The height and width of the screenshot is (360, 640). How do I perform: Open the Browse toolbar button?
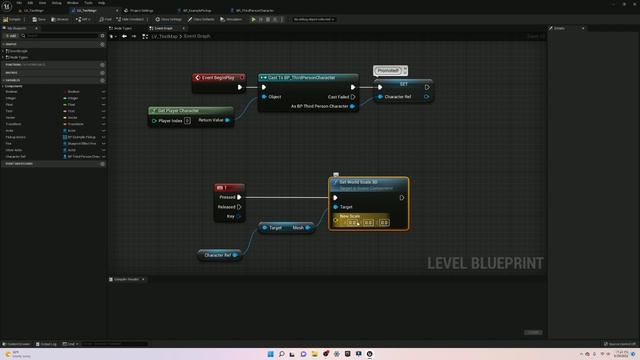pyautogui.click(x=60, y=19)
